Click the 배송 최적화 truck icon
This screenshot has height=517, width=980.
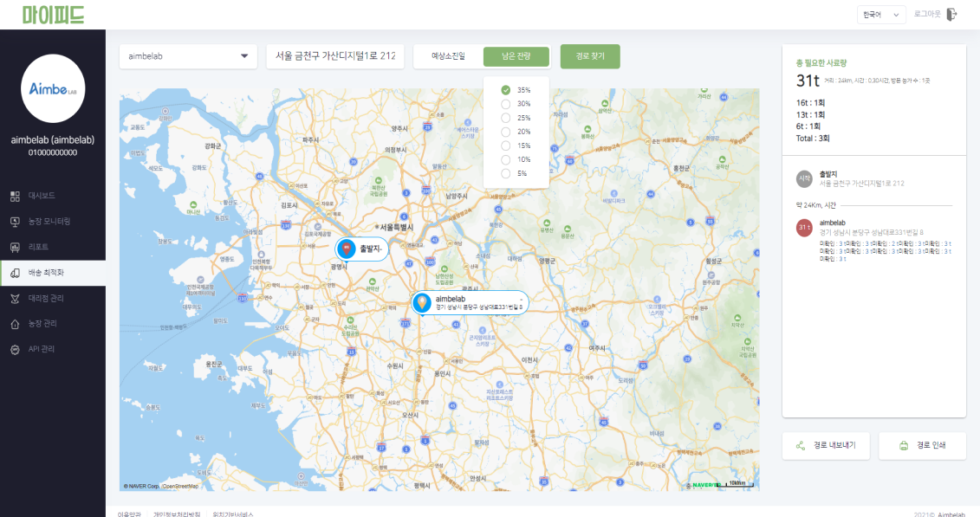15,273
